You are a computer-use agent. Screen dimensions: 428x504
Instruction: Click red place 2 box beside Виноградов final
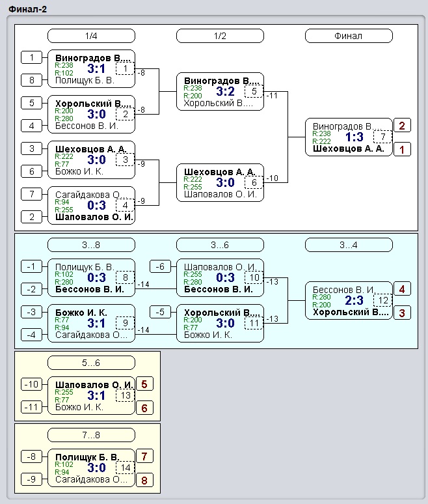point(402,126)
